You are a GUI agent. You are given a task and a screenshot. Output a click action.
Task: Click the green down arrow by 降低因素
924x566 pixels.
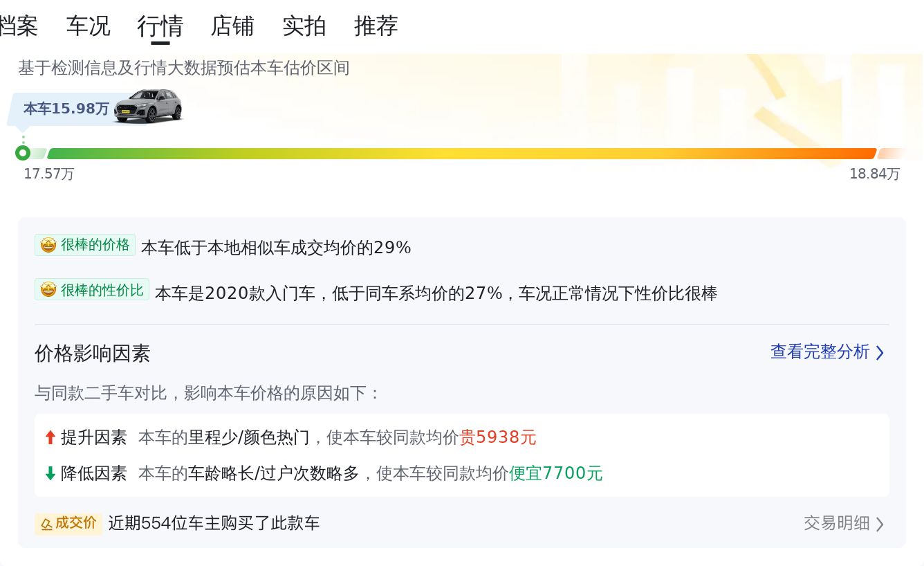pyautogui.click(x=50, y=473)
